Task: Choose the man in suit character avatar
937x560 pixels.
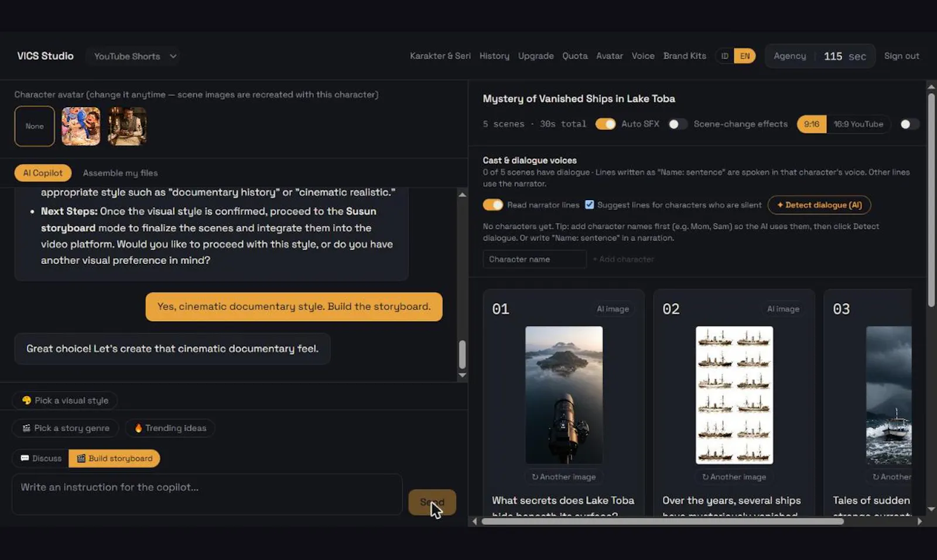Action: click(x=127, y=126)
